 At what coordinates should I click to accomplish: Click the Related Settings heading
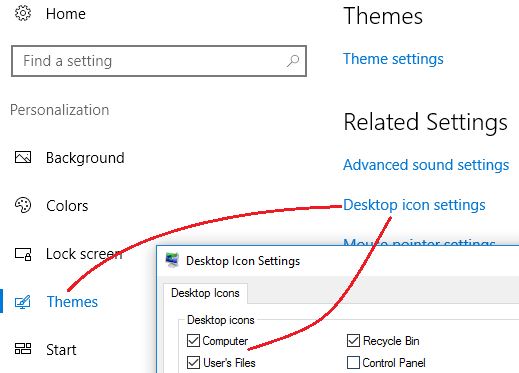[x=426, y=122]
